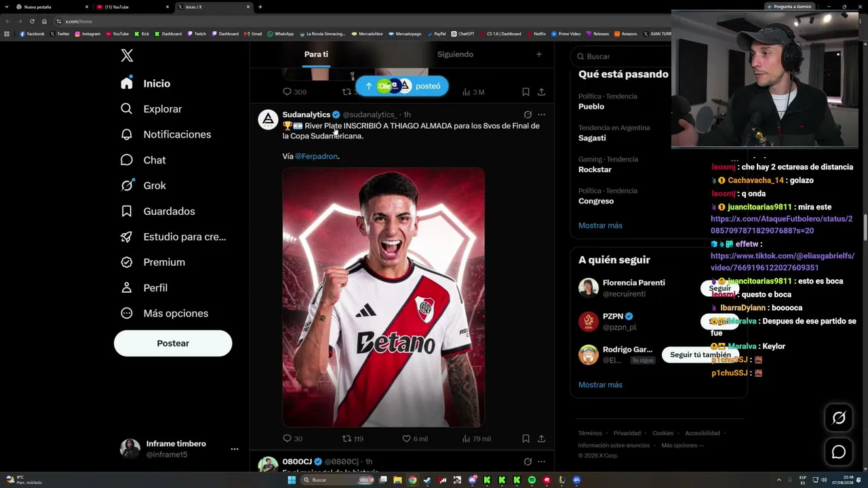Open the @Ferpadron mention link

(x=316, y=157)
